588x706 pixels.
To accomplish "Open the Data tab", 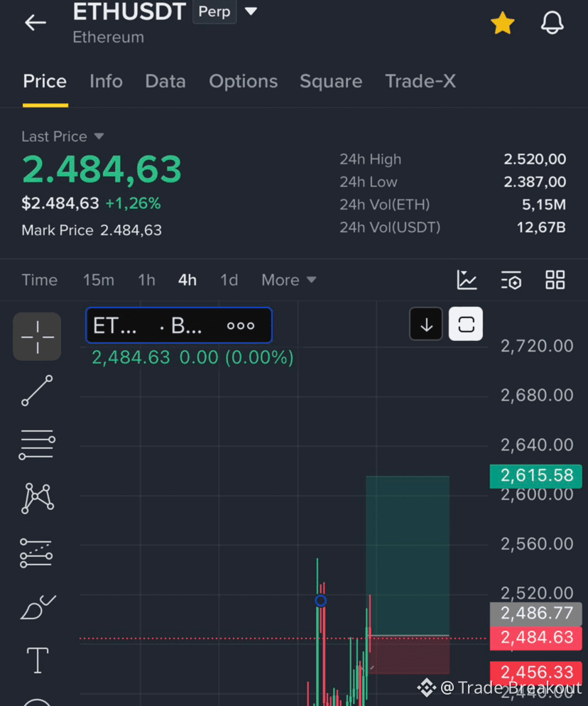I will (165, 82).
